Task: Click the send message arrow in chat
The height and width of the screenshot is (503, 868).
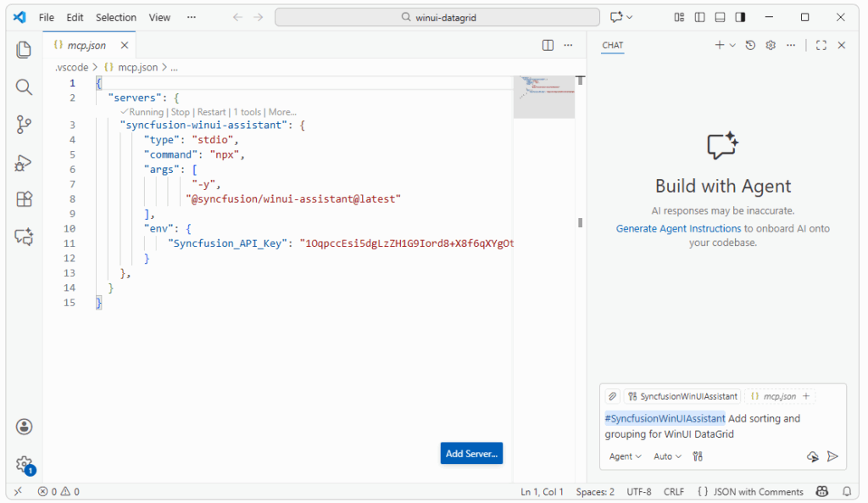Action: click(x=832, y=456)
